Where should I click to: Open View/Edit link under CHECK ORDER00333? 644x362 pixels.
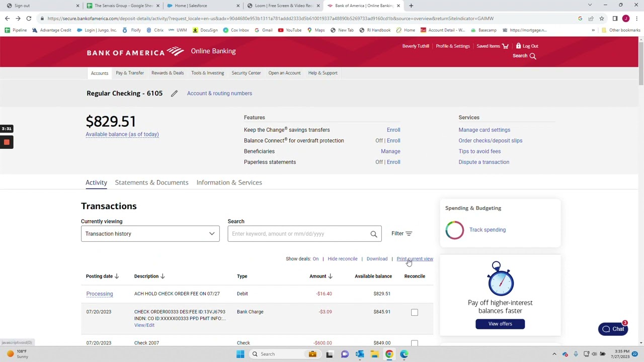coord(144,325)
